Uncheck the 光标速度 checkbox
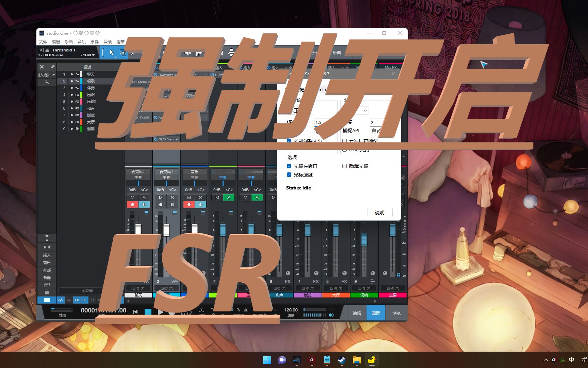This screenshot has height=368, width=588. (289, 175)
